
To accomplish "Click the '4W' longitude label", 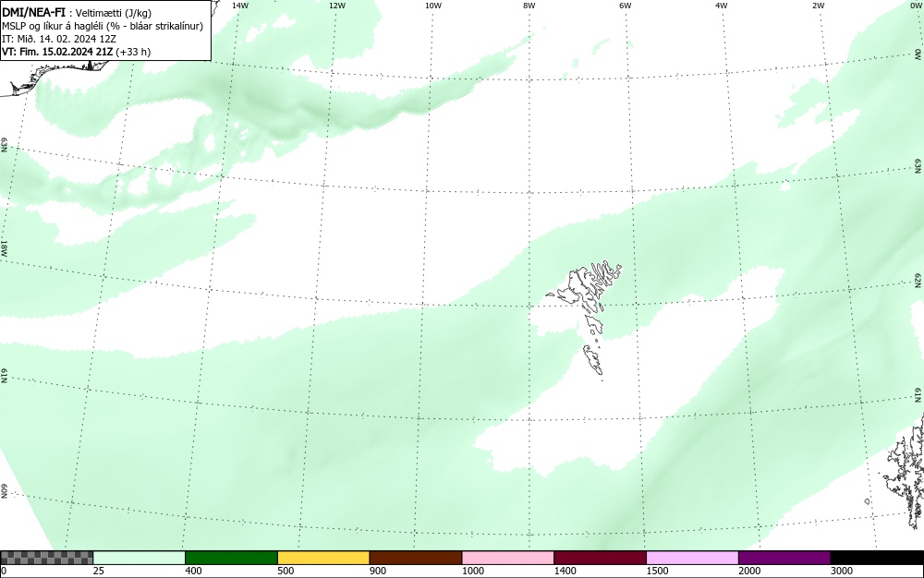I will coord(722,6).
